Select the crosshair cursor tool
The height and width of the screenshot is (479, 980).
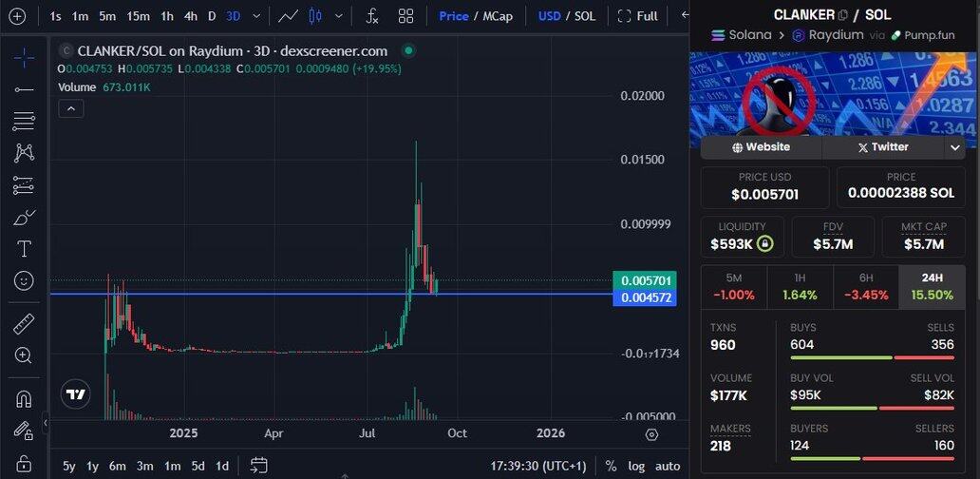point(24,58)
